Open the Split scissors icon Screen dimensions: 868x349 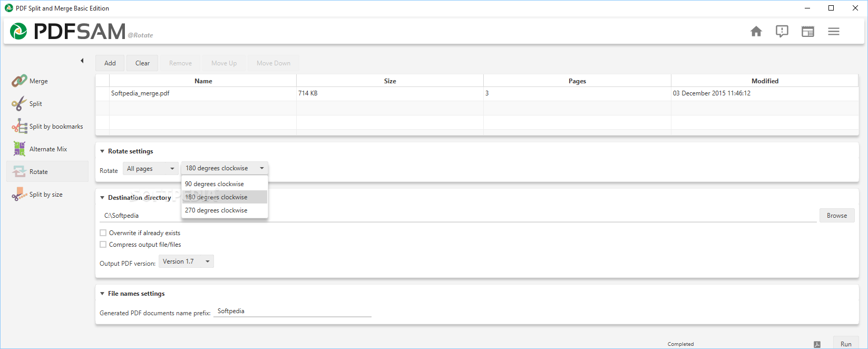click(19, 103)
